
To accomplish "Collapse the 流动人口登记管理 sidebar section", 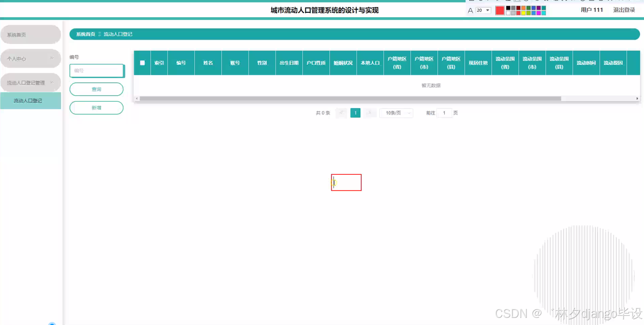I will point(31,82).
